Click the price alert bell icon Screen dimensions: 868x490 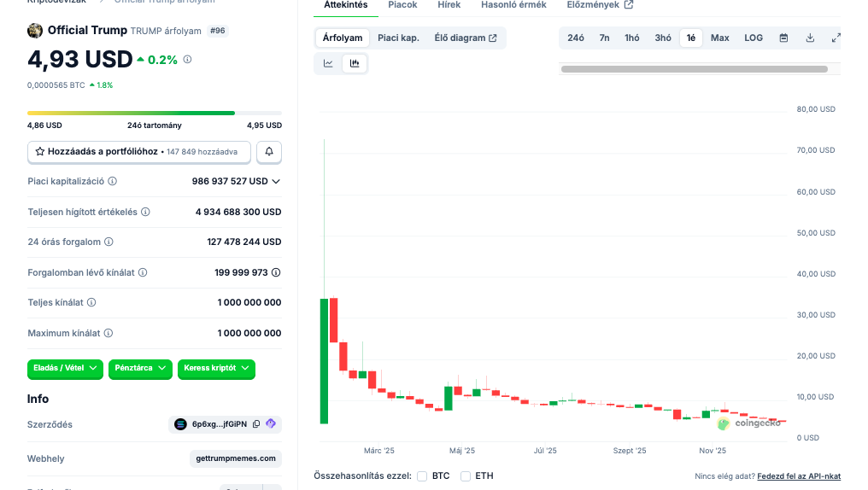tap(269, 151)
